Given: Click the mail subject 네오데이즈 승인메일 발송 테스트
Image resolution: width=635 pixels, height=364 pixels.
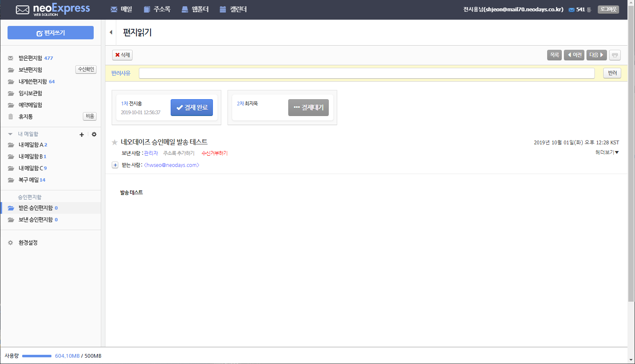Looking at the screenshot, I should [164, 142].
